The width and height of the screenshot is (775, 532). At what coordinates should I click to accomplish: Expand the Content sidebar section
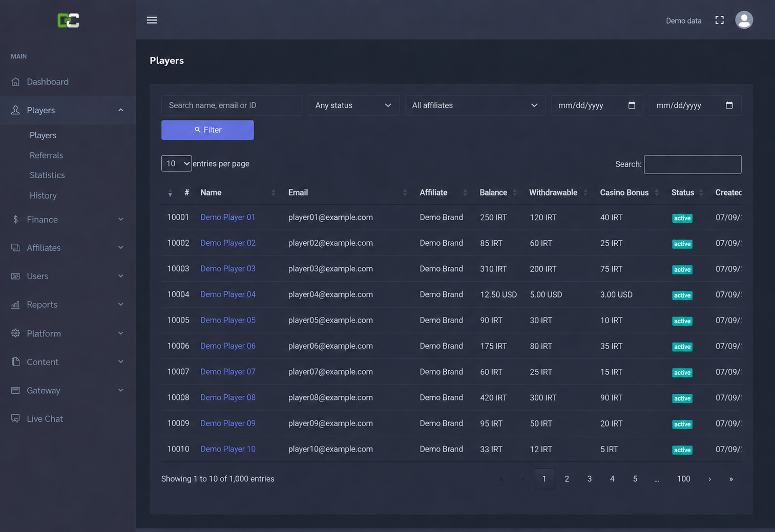[x=121, y=362]
